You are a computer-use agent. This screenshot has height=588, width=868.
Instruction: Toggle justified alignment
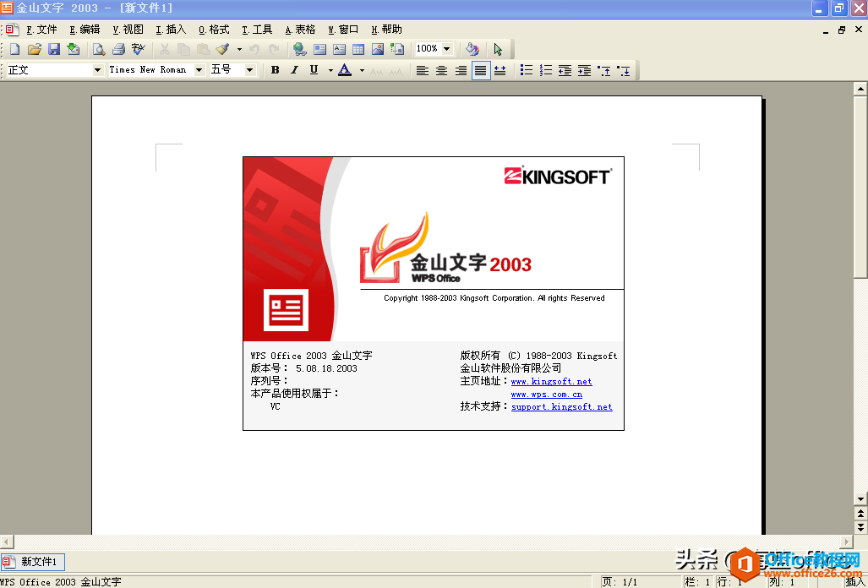(x=481, y=70)
